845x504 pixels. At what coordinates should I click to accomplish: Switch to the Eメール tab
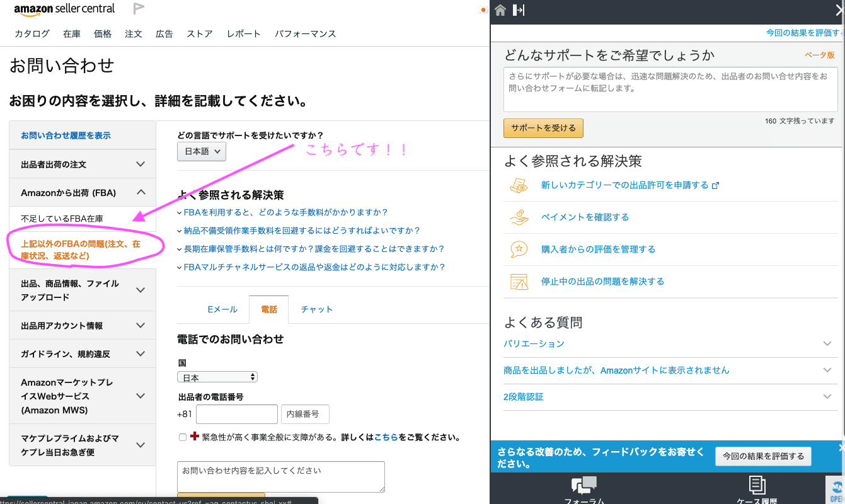[222, 309]
